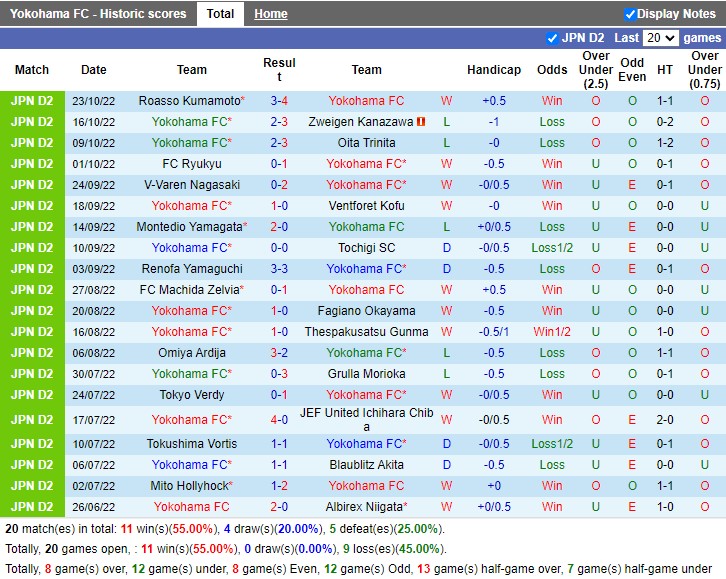This screenshot has height=579, width=726.
Task: Open V-Varen Nagasaki team link
Action: (x=192, y=185)
